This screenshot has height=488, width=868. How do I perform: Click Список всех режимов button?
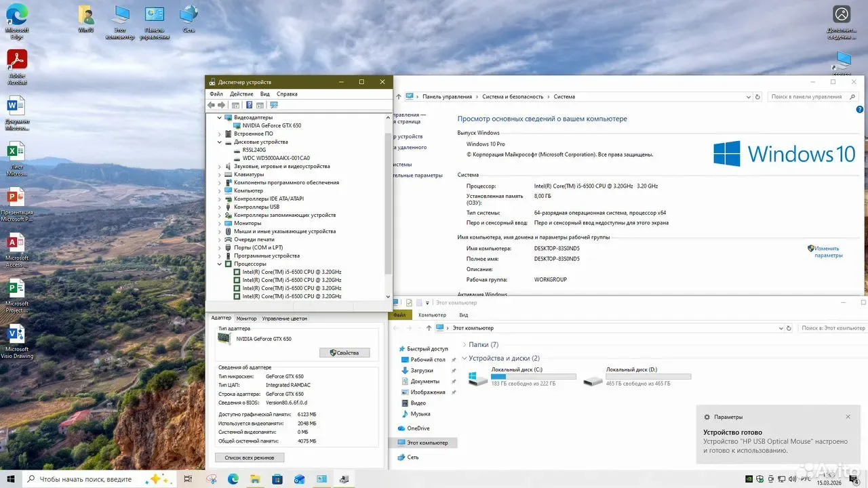tap(250, 457)
